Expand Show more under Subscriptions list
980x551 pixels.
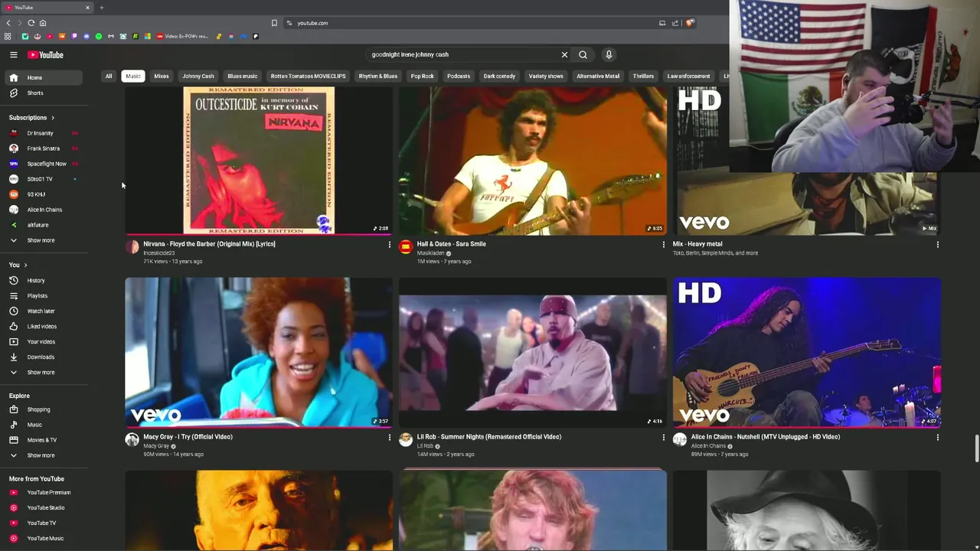[x=43, y=240]
